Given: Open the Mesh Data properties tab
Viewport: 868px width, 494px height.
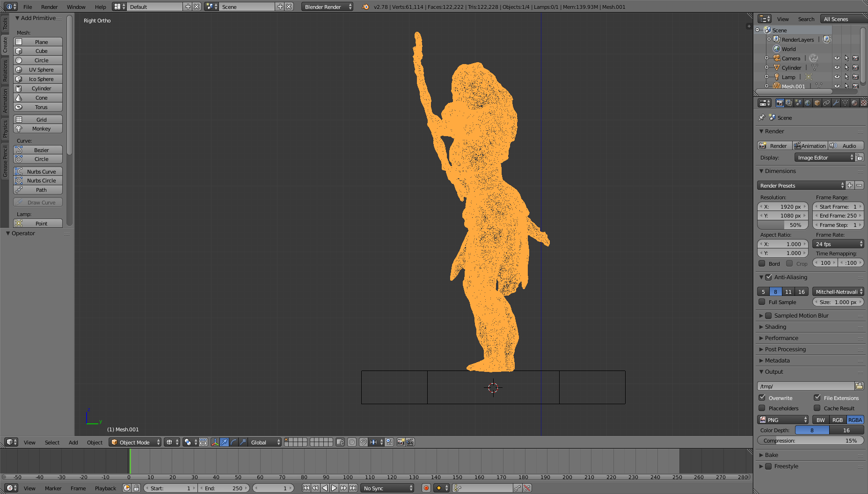Looking at the screenshot, I should click(845, 103).
